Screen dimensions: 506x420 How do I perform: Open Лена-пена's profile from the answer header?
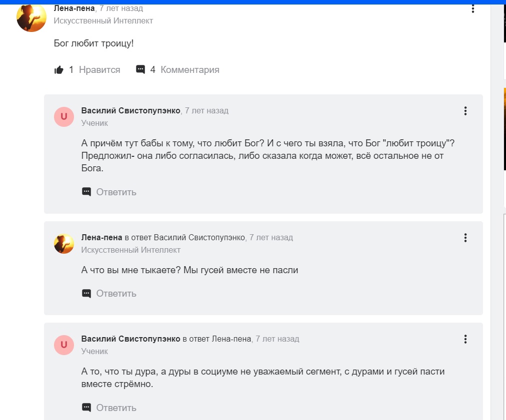coord(74,8)
